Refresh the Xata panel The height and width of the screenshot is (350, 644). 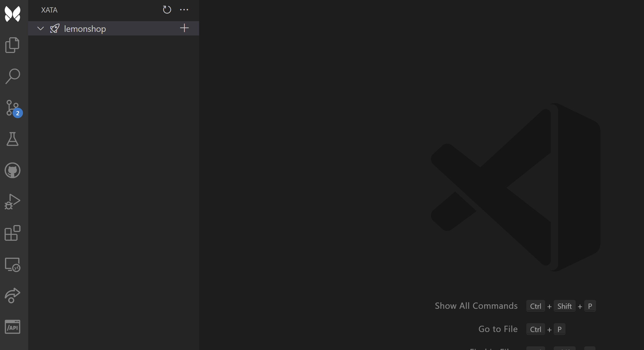pos(167,10)
